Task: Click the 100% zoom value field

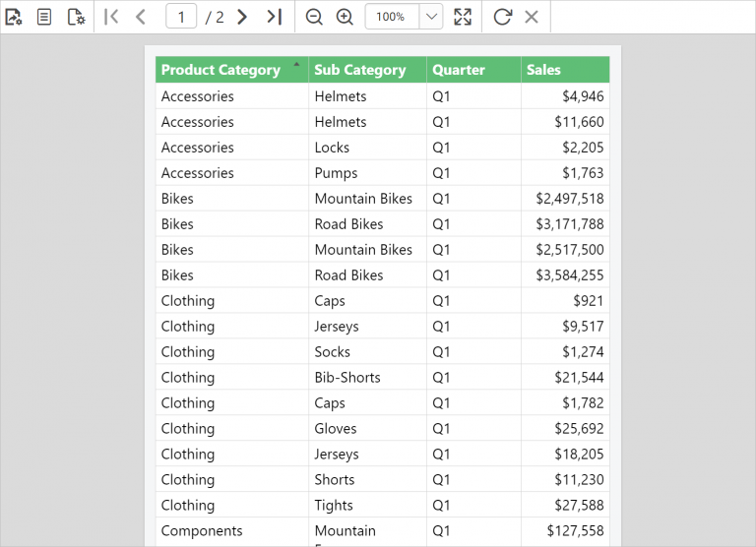Action: point(391,17)
